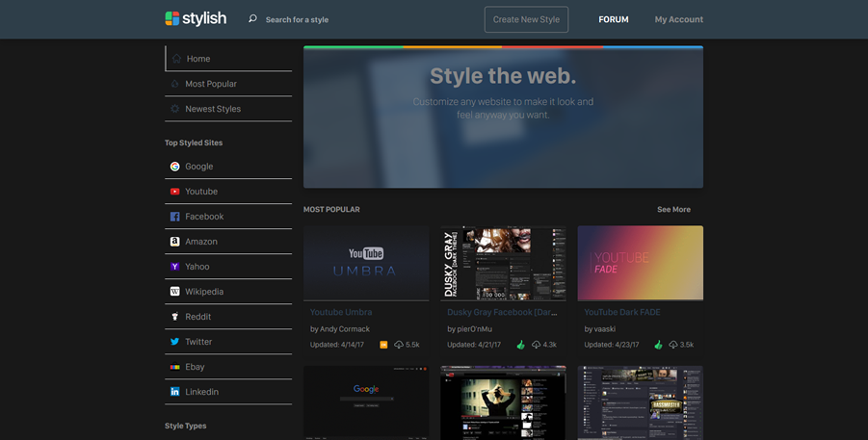The height and width of the screenshot is (440, 868).
Task: Click author name vaaski
Action: [604, 328]
